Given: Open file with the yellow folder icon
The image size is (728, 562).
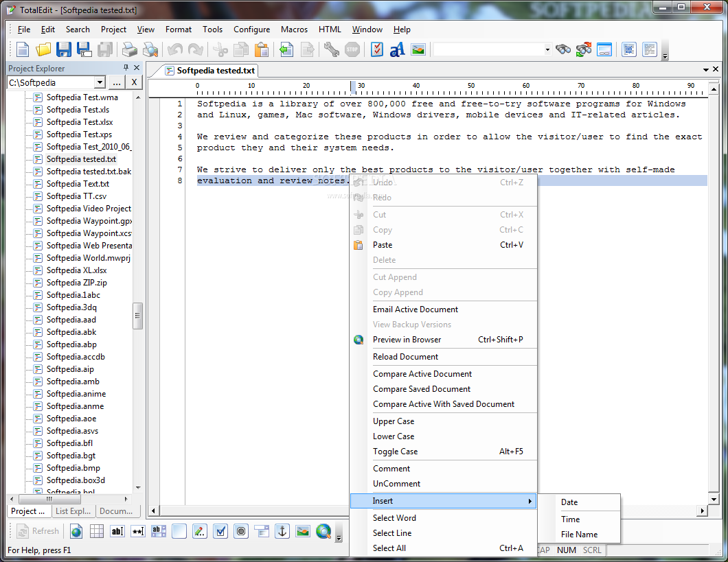Looking at the screenshot, I should (x=43, y=49).
